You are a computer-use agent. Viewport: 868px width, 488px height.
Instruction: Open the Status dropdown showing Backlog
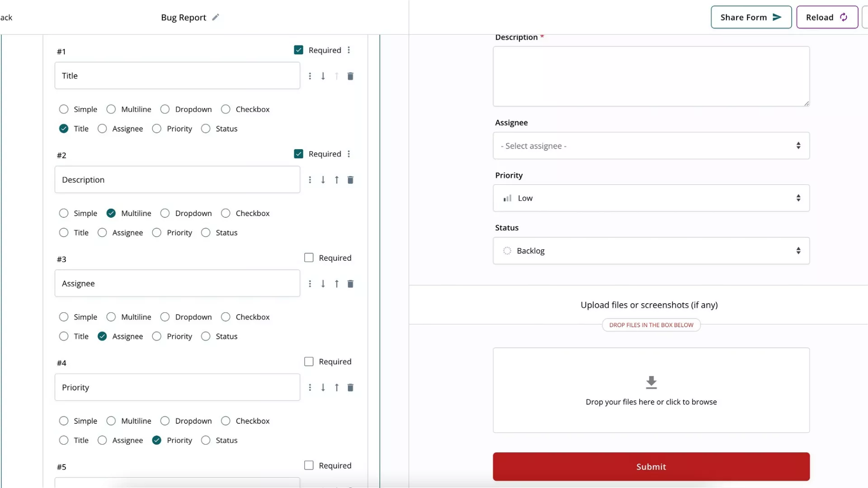click(x=651, y=251)
